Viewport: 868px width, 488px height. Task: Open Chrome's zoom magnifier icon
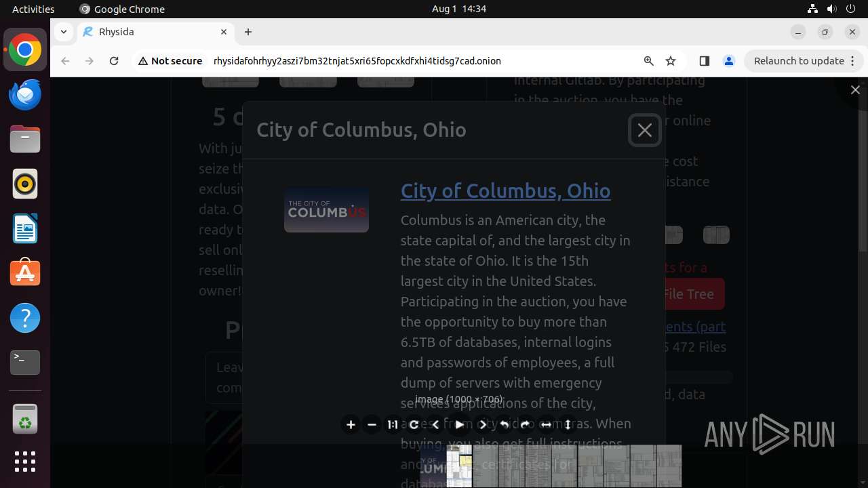649,61
